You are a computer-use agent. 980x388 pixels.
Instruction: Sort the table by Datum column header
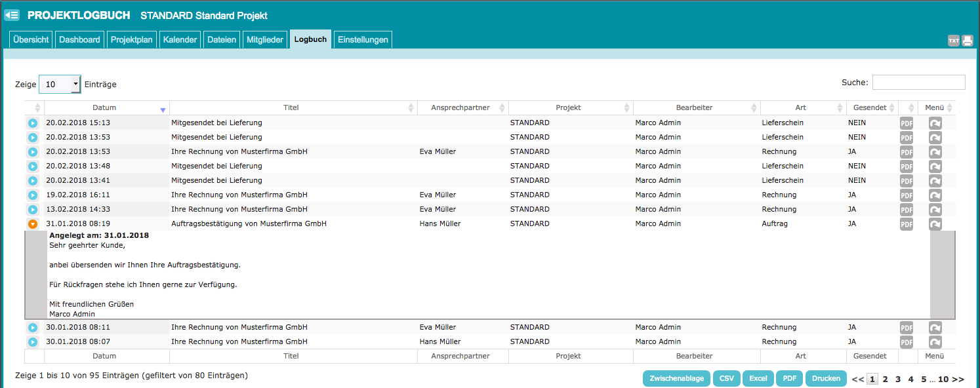point(104,107)
